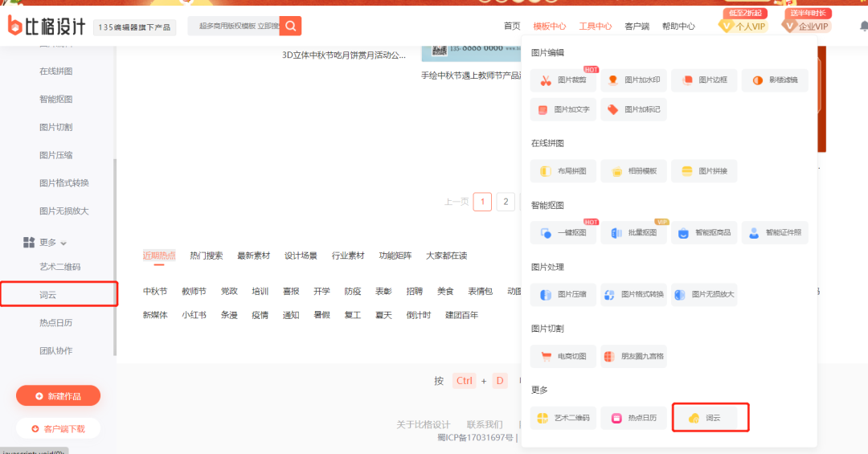The width and height of the screenshot is (868, 454).
Task: Select the 图片加水印 watermark tool
Action: (x=634, y=80)
